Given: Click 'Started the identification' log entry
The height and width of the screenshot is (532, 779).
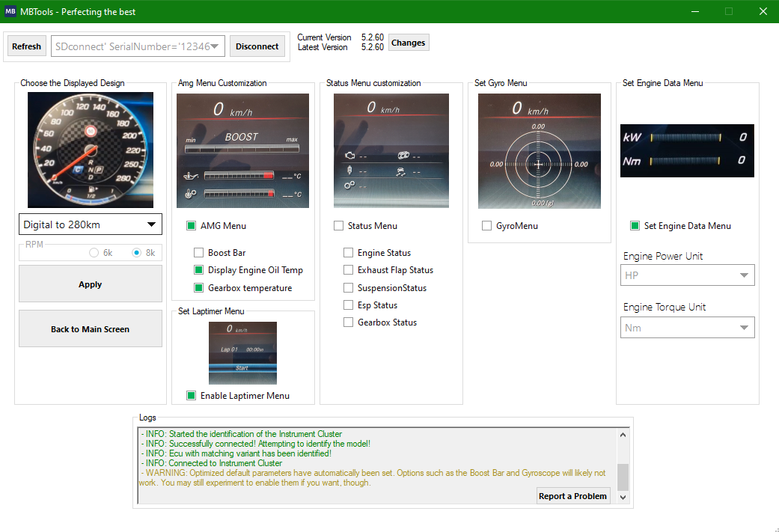Looking at the screenshot, I should coord(242,434).
